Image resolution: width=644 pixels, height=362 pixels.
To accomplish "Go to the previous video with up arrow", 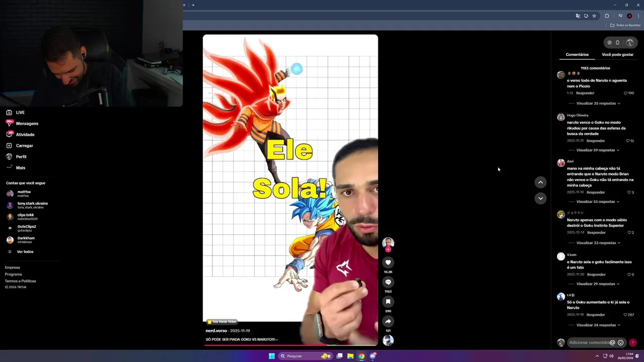I will click(540, 183).
